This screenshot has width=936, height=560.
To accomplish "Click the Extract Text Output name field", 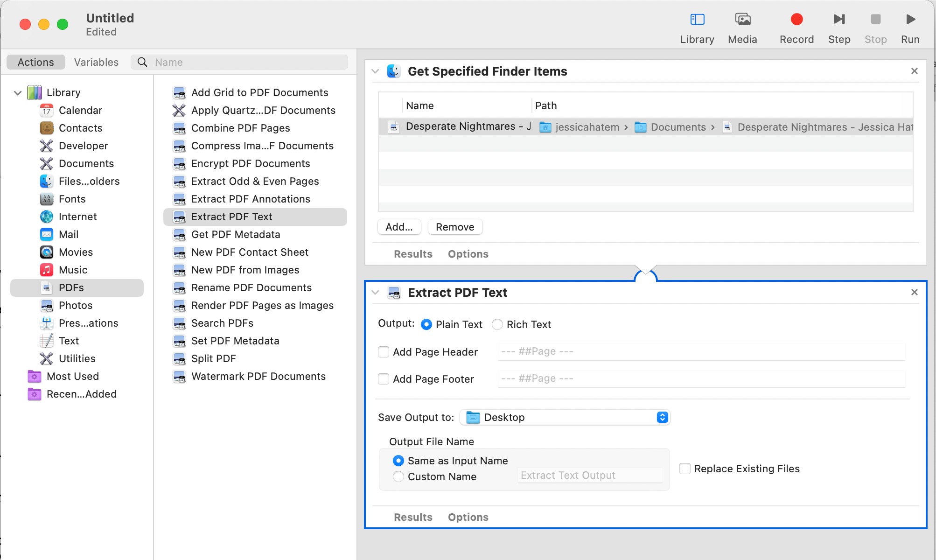I will pyautogui.click(x=590, y=476).
